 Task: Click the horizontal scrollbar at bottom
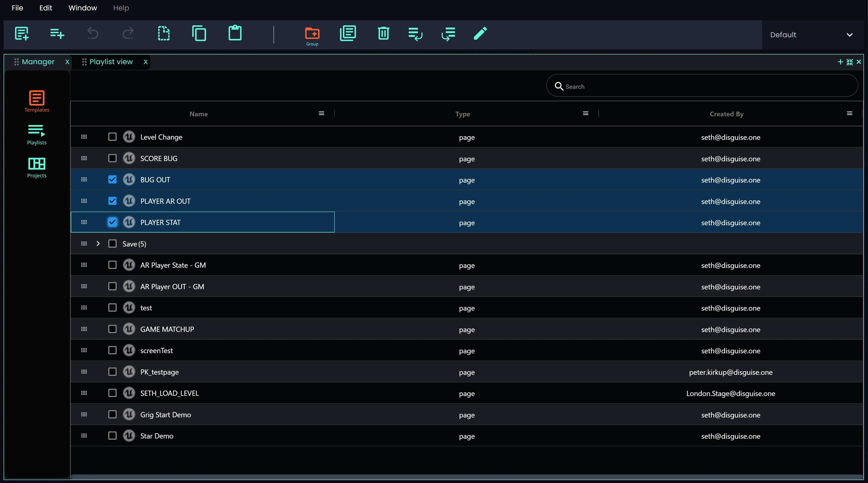click(466, 477)
